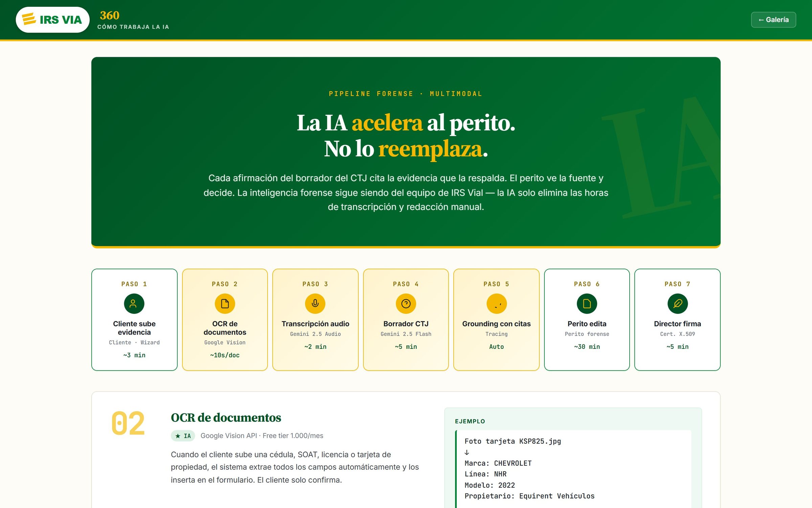This screenshot has width=812, height=508.
Task: Click Google Vision API free tier text
Action: (x=262, y=436)
